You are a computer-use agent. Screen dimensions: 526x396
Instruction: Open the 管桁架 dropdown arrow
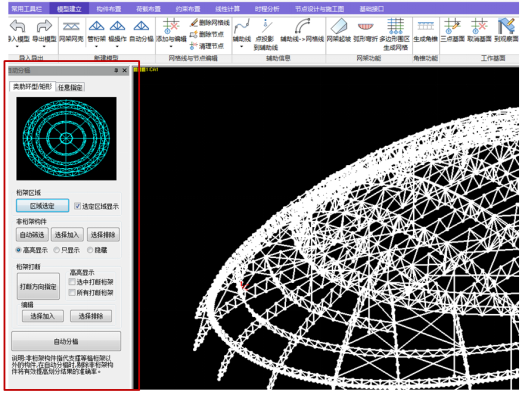click(x=96, y=47)
